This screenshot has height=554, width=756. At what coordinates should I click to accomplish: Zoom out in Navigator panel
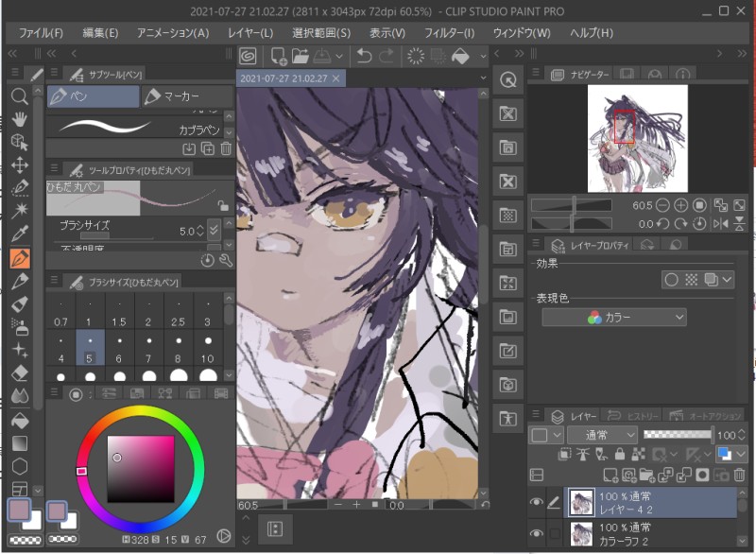663,205
